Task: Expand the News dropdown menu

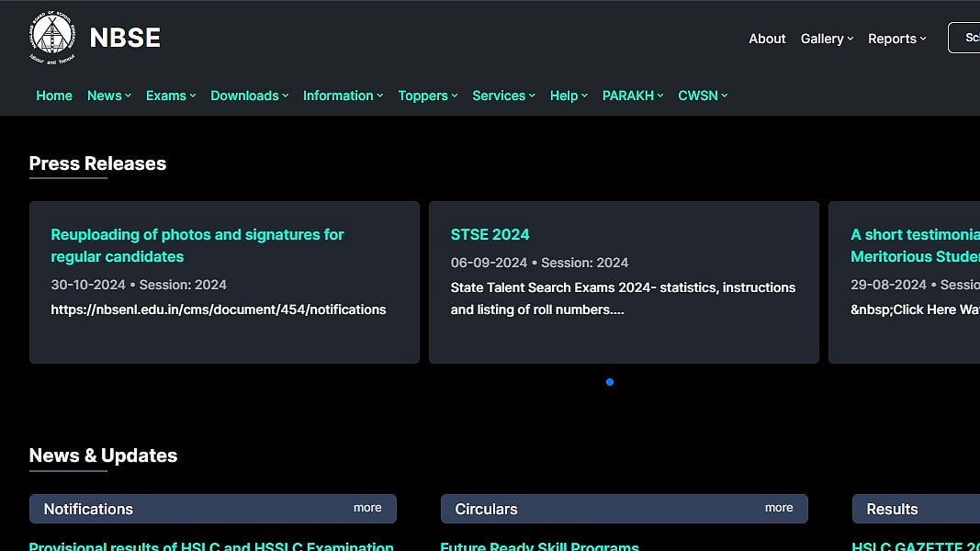Action: pyautogui.click(x=108, y=96)
